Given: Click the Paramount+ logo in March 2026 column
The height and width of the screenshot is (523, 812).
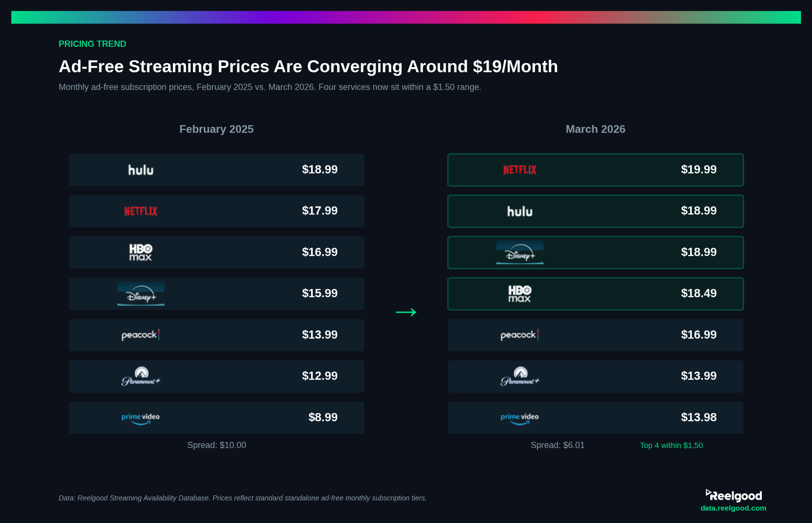Looking at the screenshot, I should [519, 376].
